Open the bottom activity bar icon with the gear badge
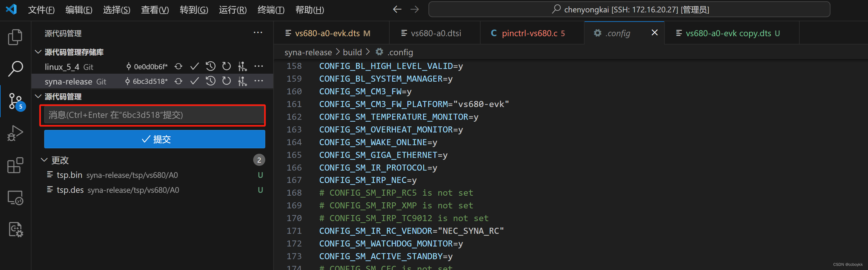The height and width of the screenshot is (270, 868). (15, 230)
